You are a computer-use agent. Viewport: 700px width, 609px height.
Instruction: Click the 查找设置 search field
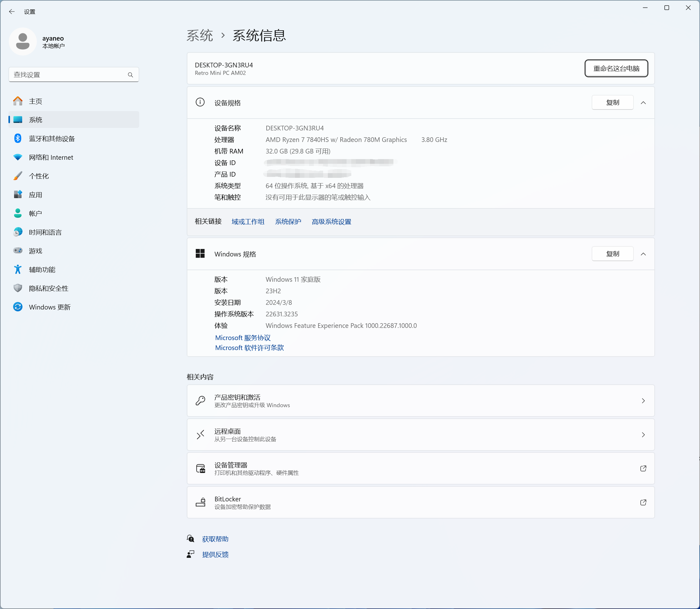[x=74, y=75]
